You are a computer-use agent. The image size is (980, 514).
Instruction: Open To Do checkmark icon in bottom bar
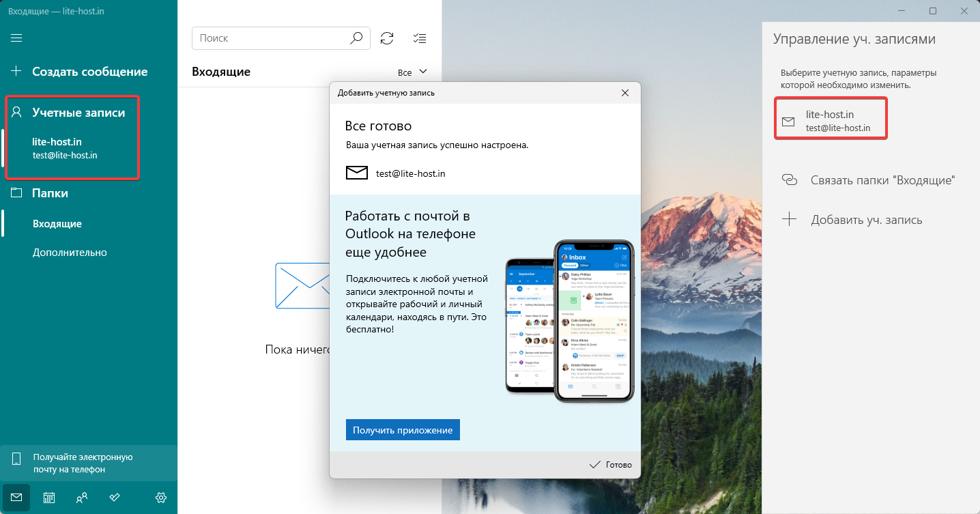115,498
